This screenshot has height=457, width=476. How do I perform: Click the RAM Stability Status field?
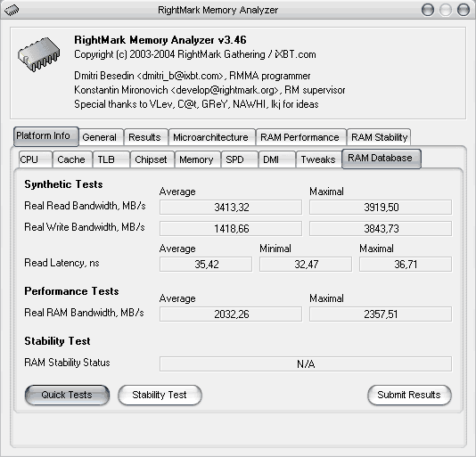coord(306,363)
